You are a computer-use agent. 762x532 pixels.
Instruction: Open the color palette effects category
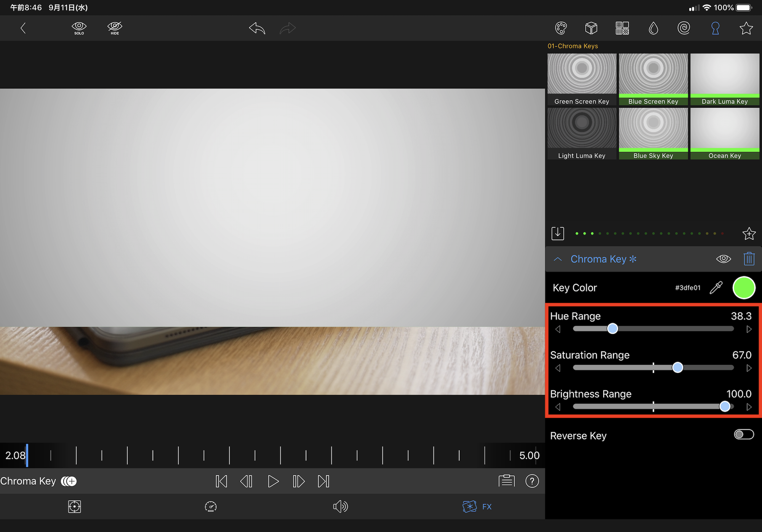pyautogui.click(x=561, y=28)
